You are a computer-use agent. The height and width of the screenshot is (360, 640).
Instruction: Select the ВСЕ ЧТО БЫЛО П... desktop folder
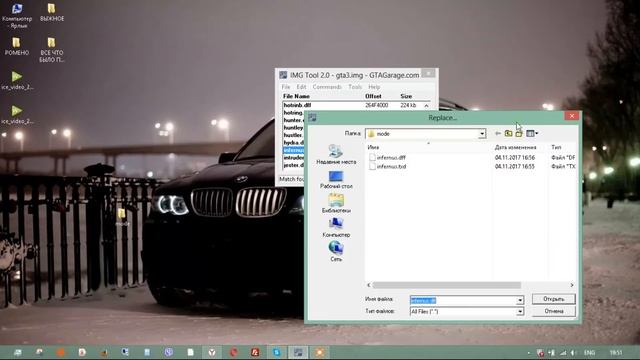[x=51, y=50]
